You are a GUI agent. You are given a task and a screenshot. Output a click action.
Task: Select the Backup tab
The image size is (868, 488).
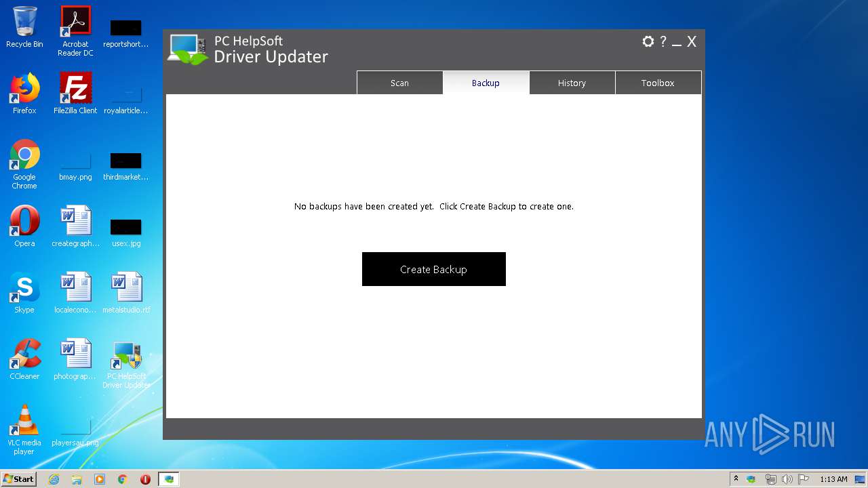click(486, 83)
